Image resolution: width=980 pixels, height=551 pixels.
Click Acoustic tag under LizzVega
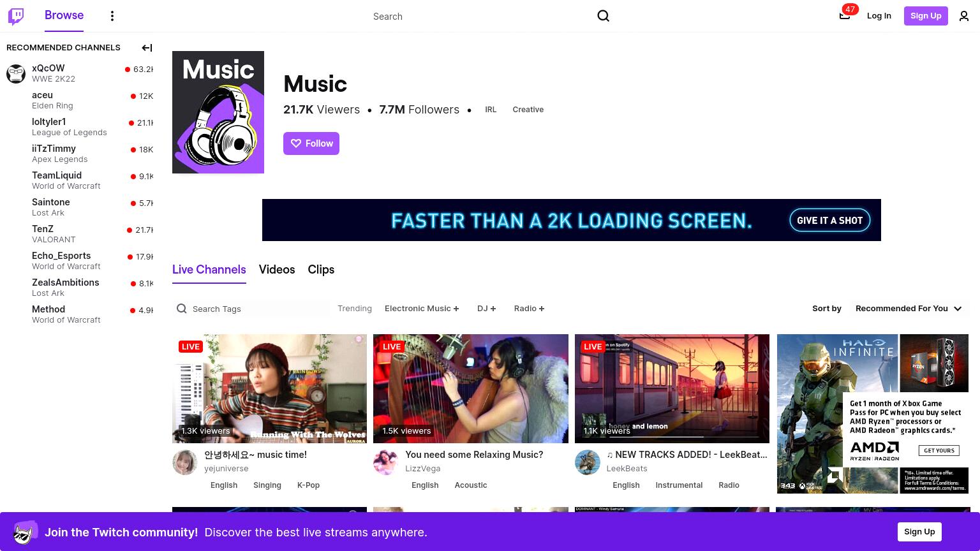(x=471, y=485)
